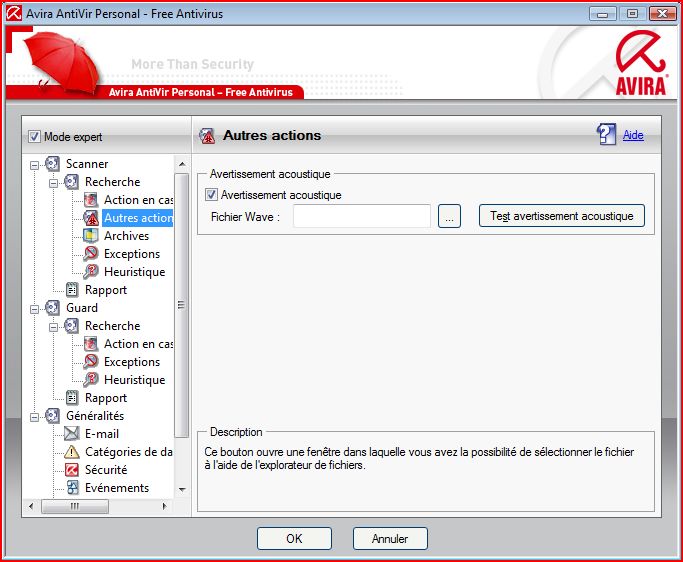Click the Guard Heuristique icon

coord(91,380)
